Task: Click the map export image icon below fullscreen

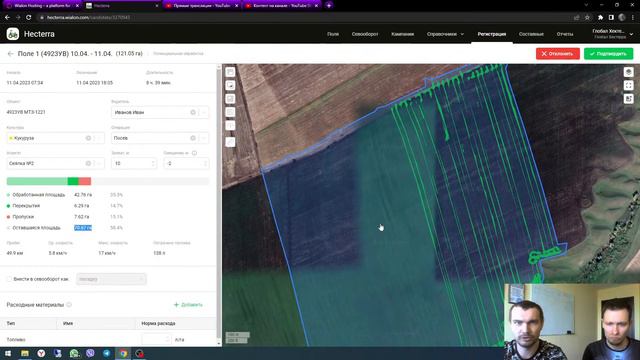Action: tap(629, 99)
